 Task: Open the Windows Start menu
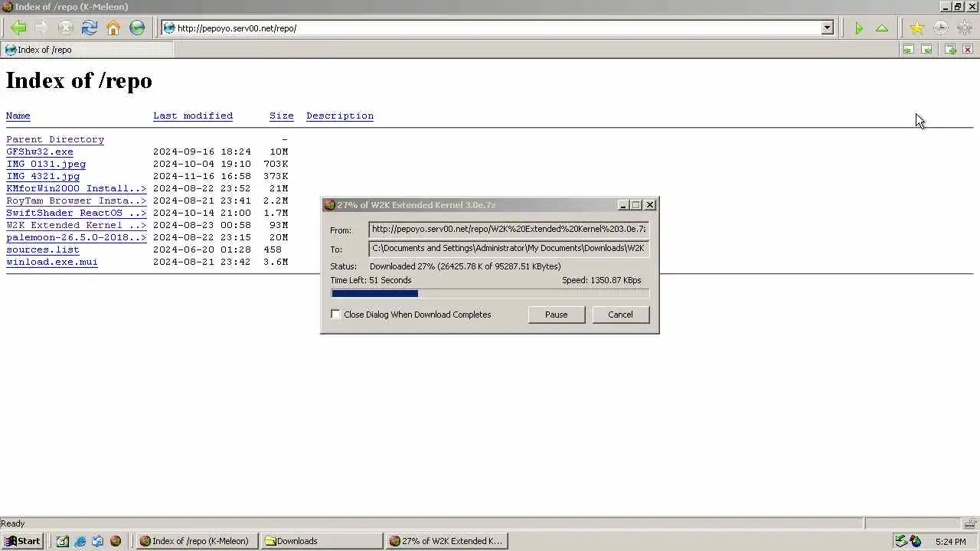[22, 541]
